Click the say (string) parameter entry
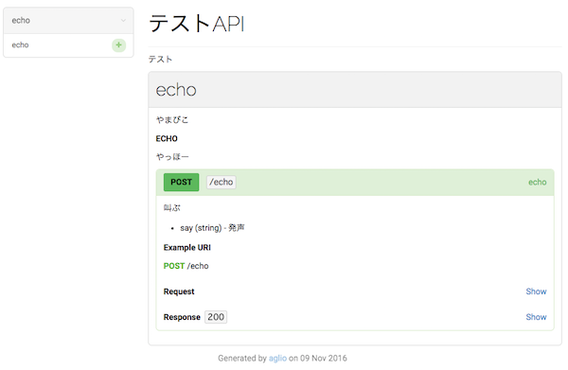Image resolution: width=568 pixels, height=370 pixels. click(212, 228)
